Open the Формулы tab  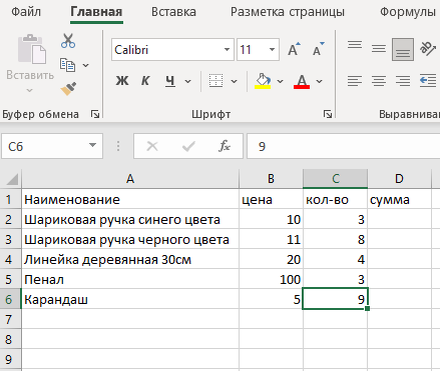pyautogui.click(x=408, y=12)
